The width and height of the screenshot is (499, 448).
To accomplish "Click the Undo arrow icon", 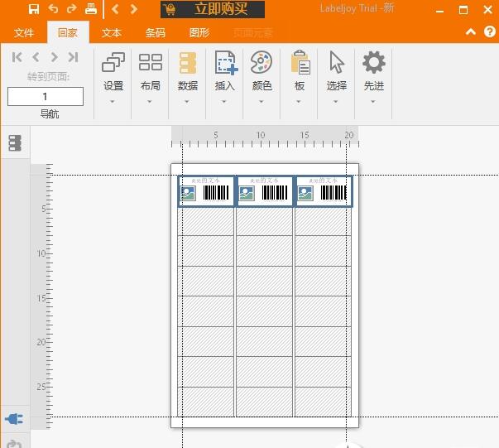I will coord(53,10).
